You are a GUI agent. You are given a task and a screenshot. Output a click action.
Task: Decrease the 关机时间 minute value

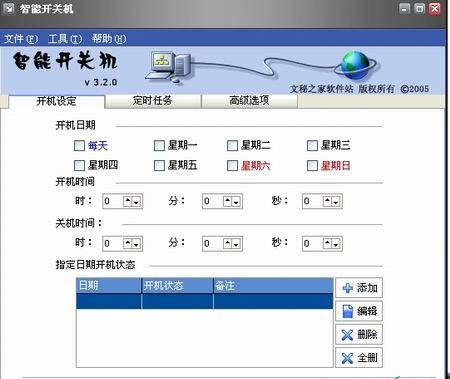(x=236, y=243)
